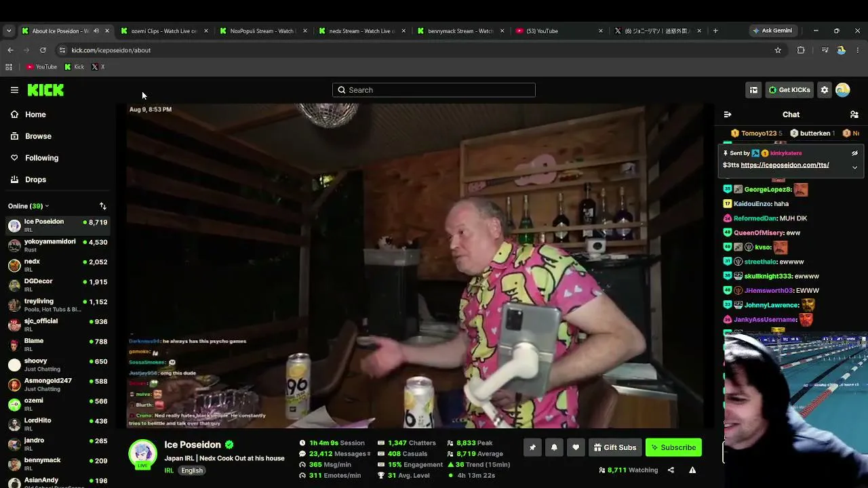Switch to the About Ice Poseidon tab
Viewport: 868px width, 488px height.
[64, 30]
